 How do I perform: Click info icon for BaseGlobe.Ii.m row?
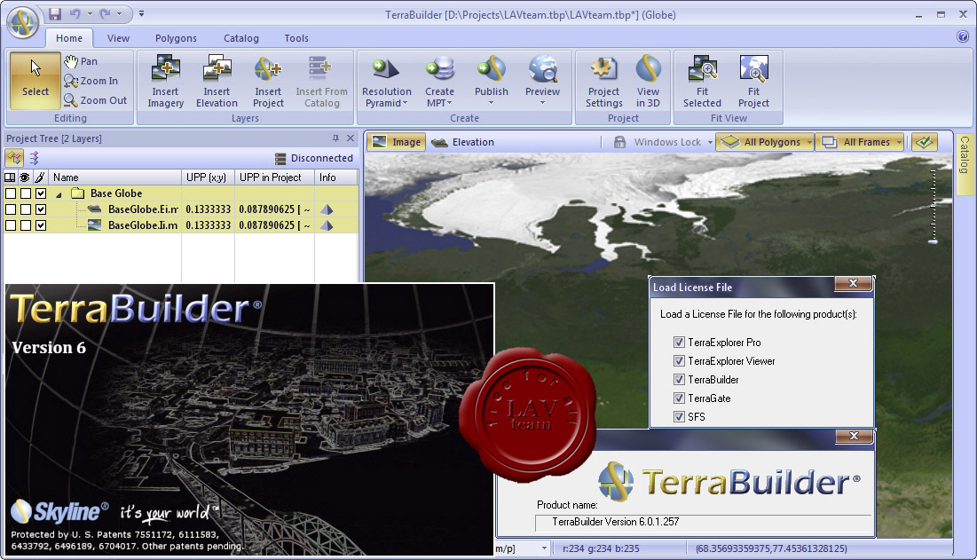[x=327, y=225]
